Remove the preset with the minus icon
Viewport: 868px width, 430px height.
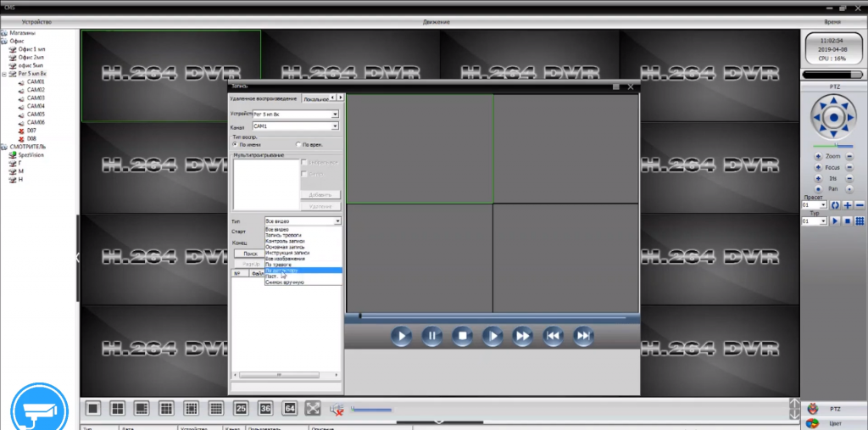coord(860,205)
